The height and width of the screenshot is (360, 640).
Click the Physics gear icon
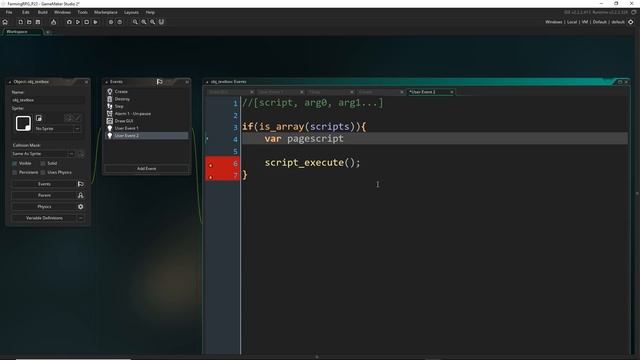[x=81, y=207]
